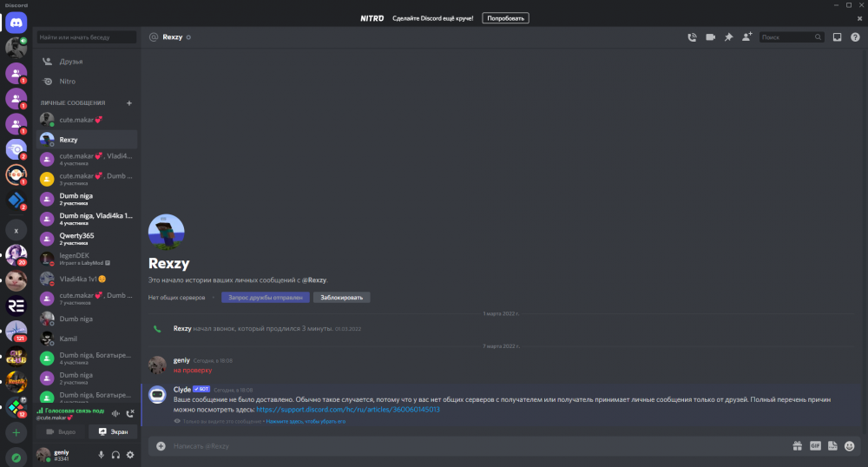Open direct message with cute.makar
Screen dimensions: 868x467
click(x=86, y=120)
